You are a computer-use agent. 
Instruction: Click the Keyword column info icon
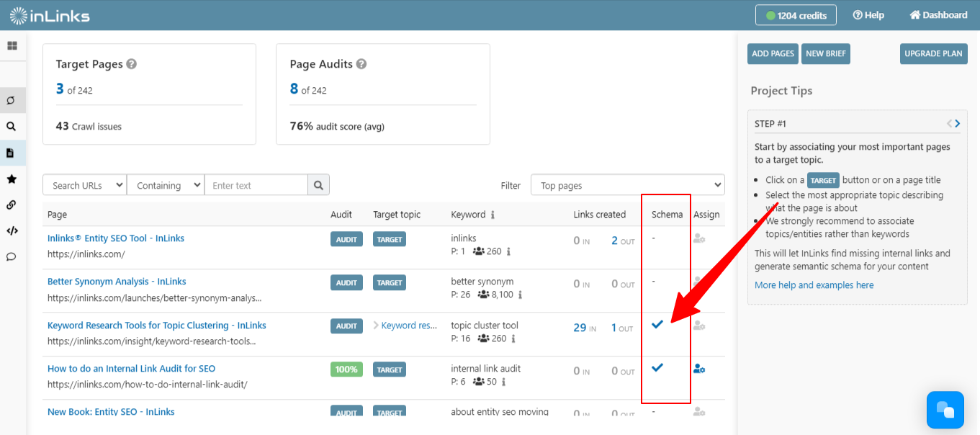click(x=493, y=215)
